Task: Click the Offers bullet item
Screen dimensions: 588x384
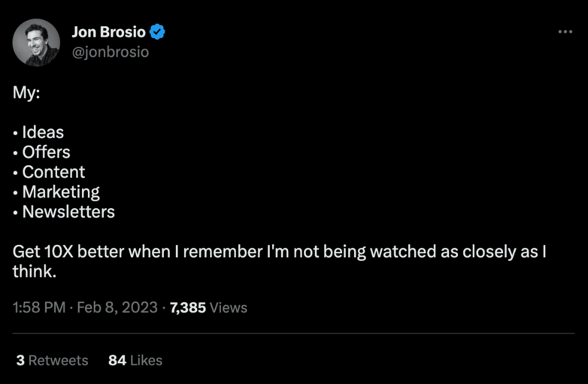Action: tap(46, 152)
